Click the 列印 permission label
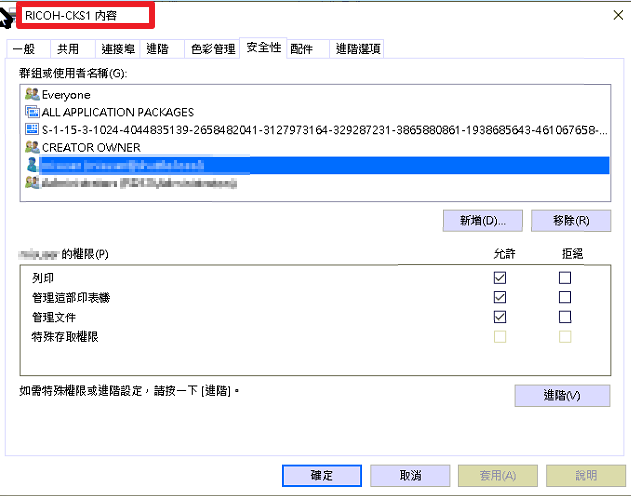 43,278
